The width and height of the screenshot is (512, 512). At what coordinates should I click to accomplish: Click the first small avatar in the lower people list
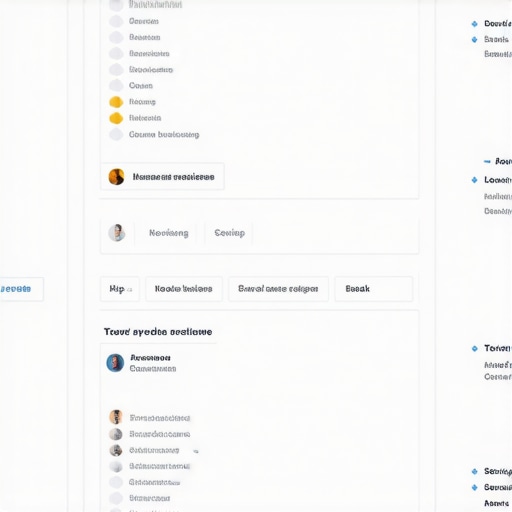tap(116, 417)
